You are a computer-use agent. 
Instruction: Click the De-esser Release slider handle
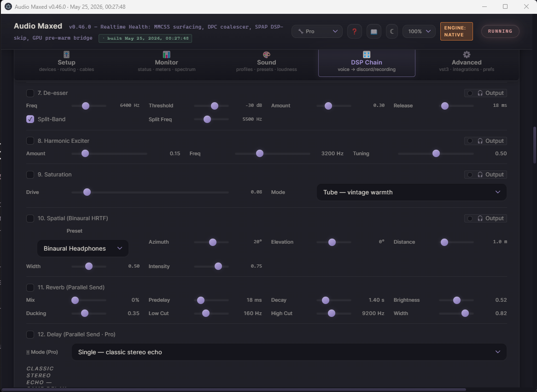click(444, 106)
